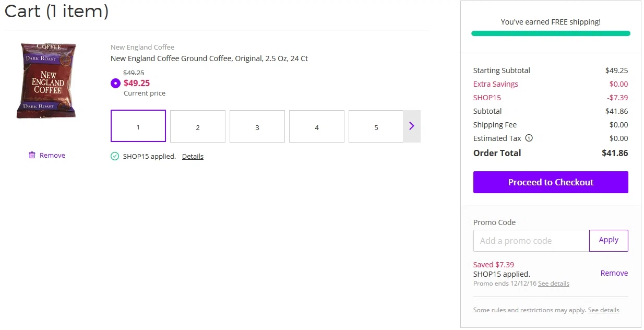This screenshot has height=330, width=644.
Task: Click the Starting Subtotal value $49.25
Action: (x=617, y=70)
